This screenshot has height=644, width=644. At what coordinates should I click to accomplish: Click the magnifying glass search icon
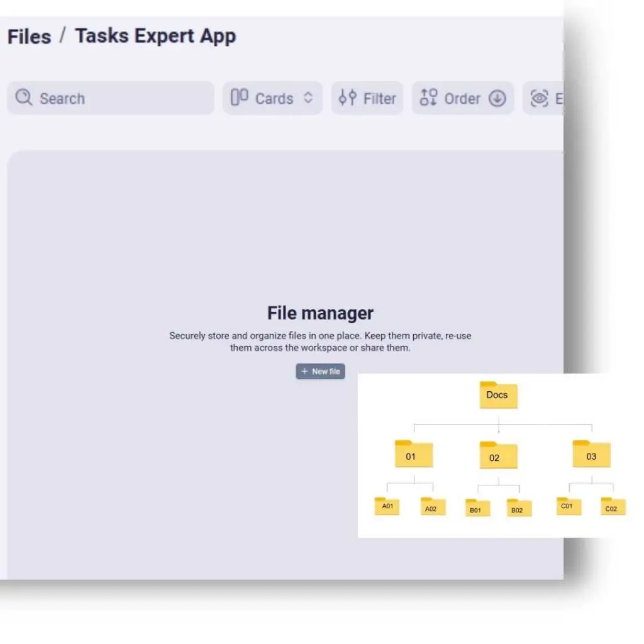click(24, 98)
